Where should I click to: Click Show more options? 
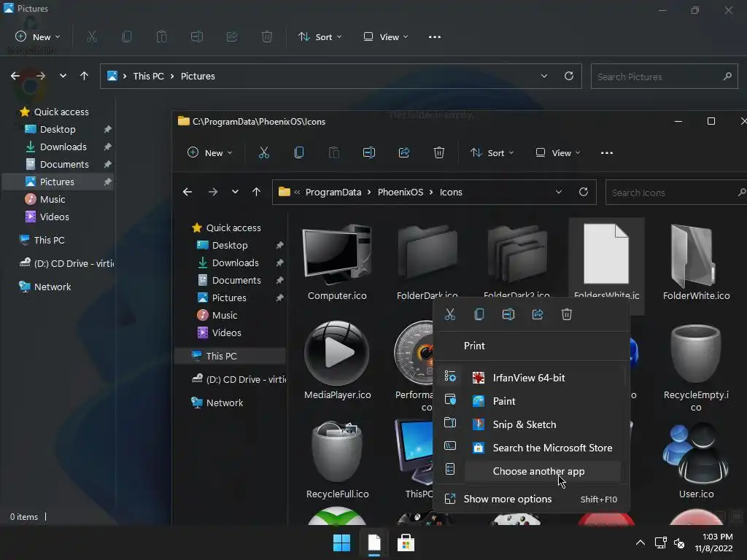tap(531, 499)
